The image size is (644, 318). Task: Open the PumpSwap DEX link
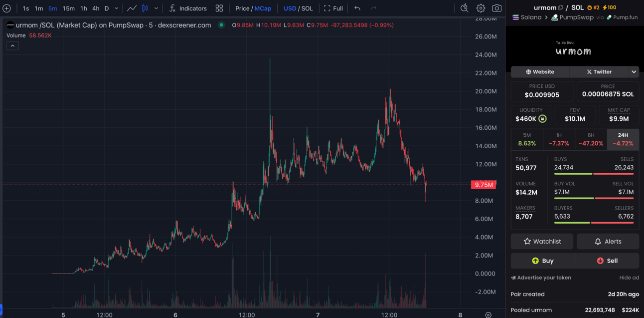click(572, 17)
